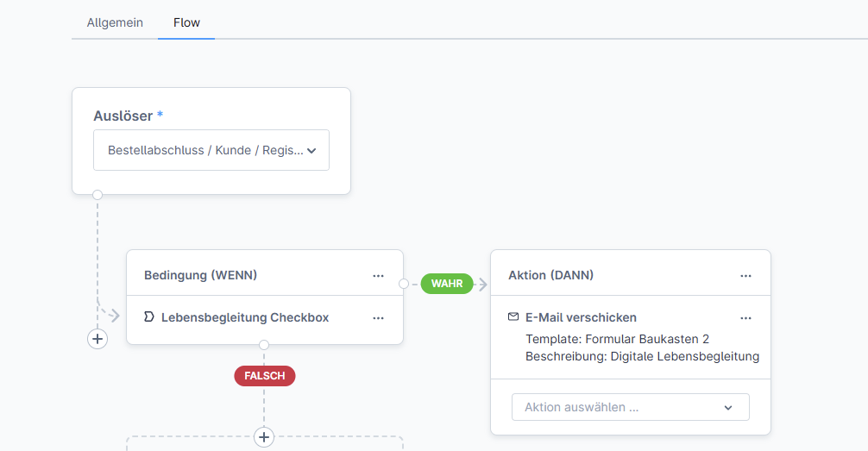Open E-Mail verschicken row options menu
Screen dimensions: 868x451
[x=745, y=317]
